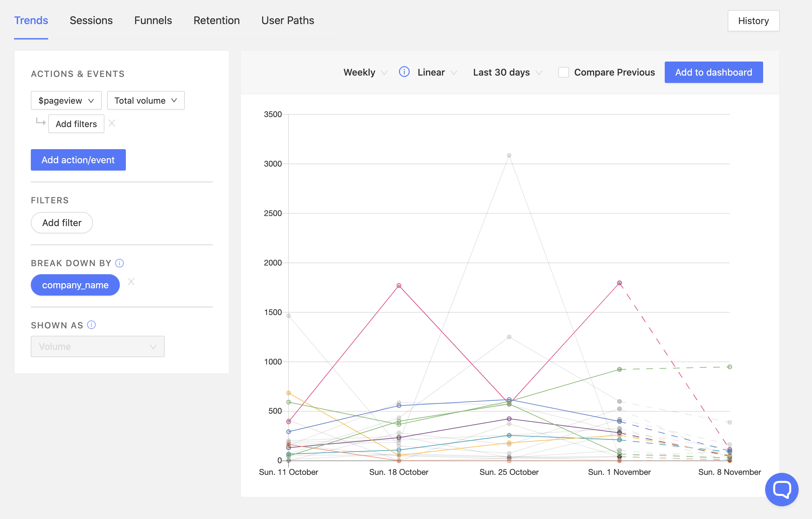Open the Linear scale dropdown
Screen dimensions: 812x519
pos(437,72)
